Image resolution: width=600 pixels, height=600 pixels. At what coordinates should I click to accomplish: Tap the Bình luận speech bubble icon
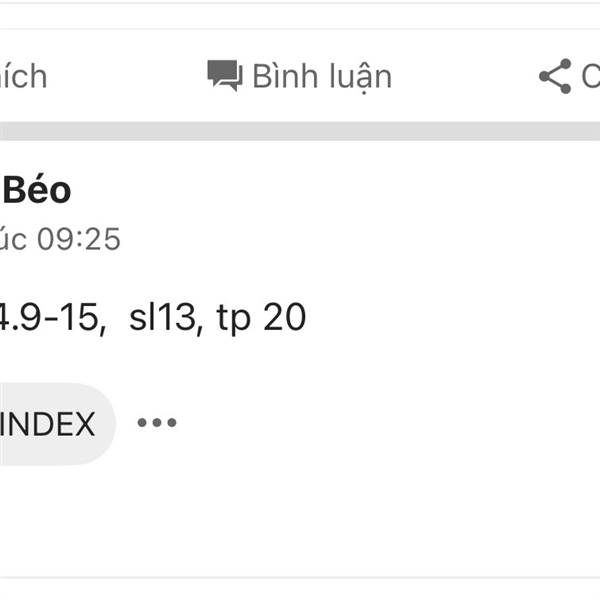225,75
